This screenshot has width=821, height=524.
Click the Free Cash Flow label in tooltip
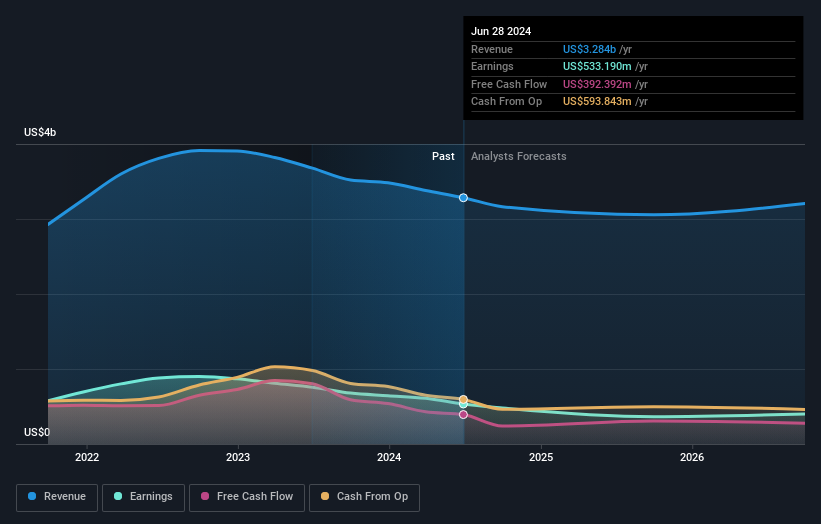[509, 84]
